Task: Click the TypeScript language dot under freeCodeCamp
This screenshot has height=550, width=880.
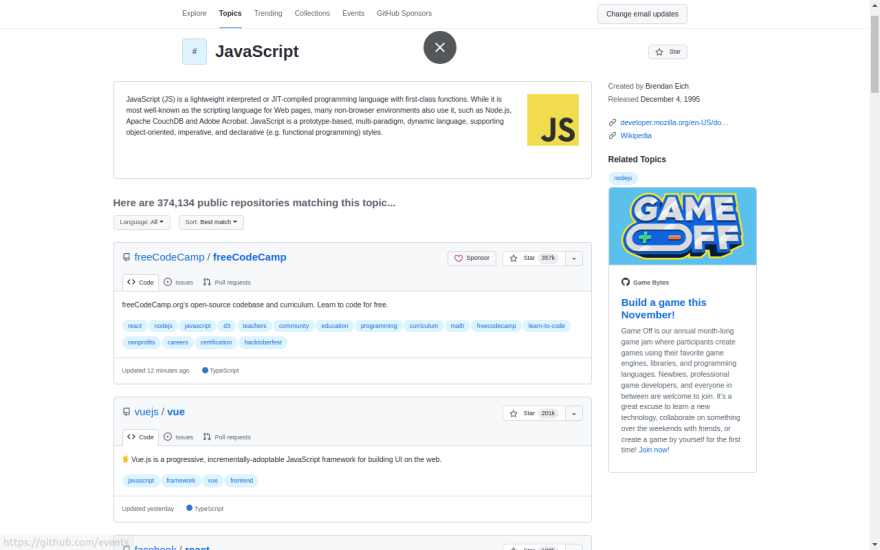Action: (205, 370)
